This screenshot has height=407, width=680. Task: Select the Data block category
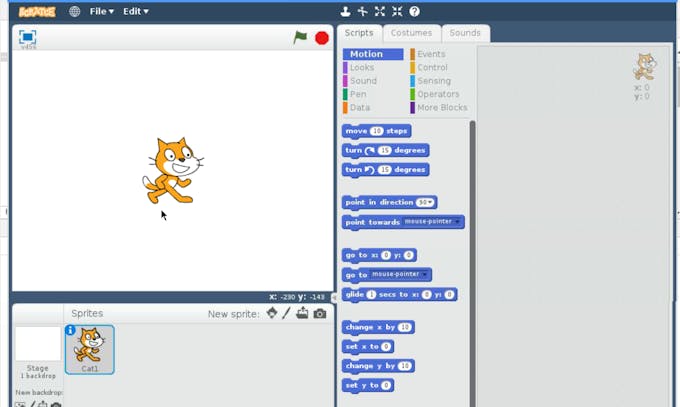coord(360,108)
